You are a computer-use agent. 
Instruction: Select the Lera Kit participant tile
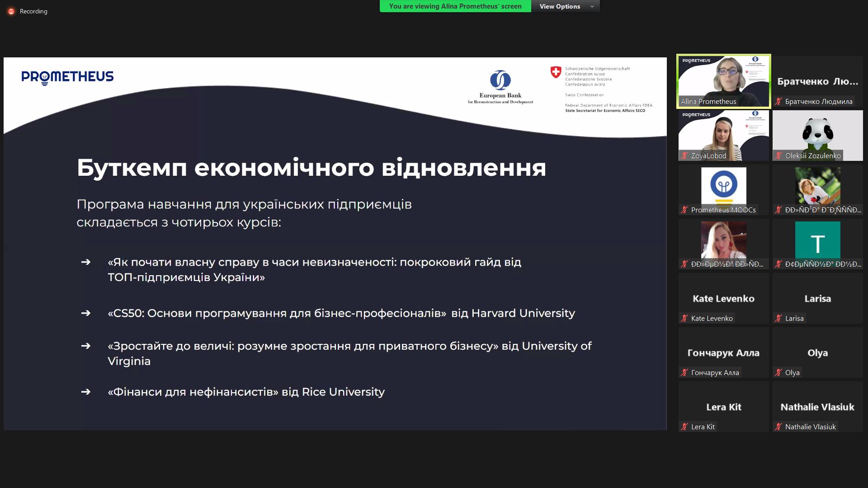click(723, 407)
